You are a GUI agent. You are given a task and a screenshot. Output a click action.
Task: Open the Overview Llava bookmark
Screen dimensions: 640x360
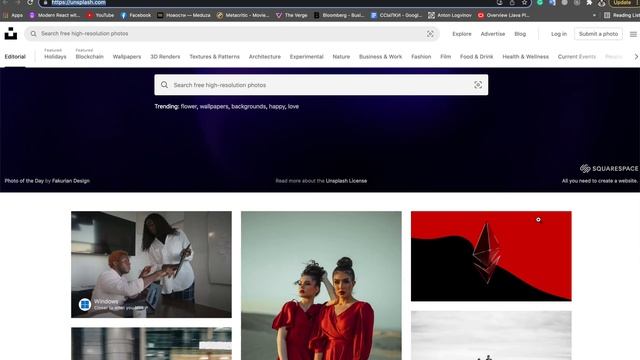pyautogui.click(x=504, y=15)
